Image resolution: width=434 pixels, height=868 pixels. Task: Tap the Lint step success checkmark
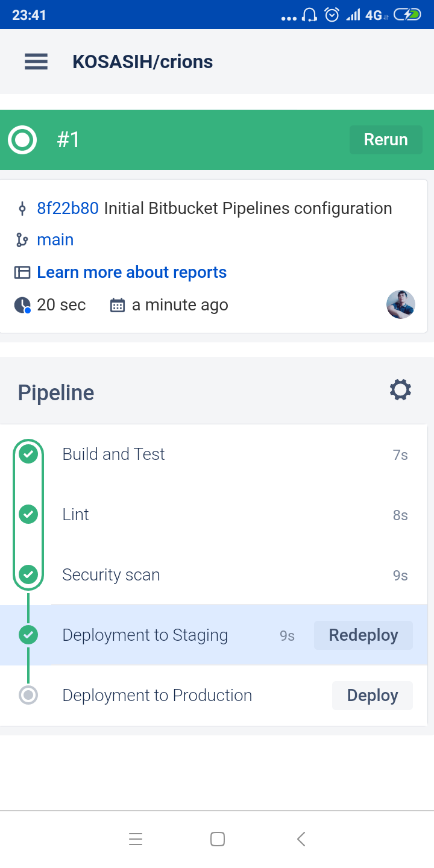tap(28, 514)
